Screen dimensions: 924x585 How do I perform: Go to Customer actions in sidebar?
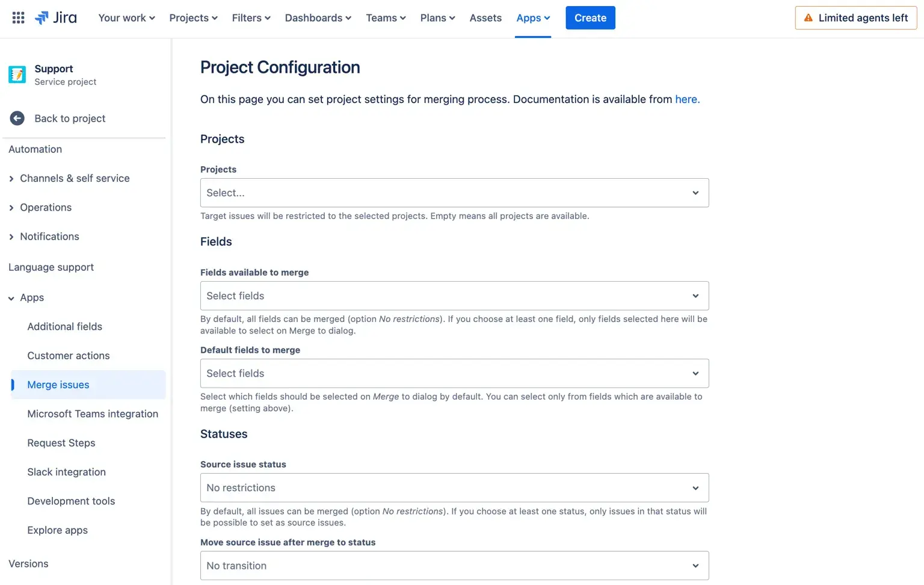(x=69, y=356)
